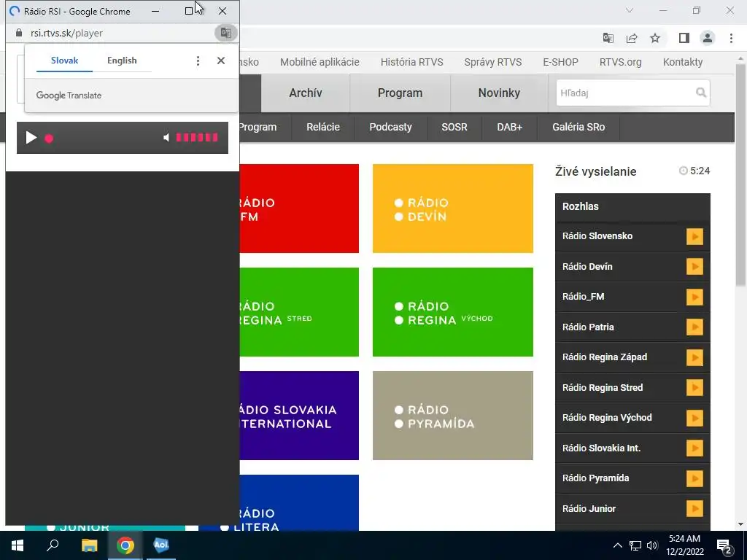
Task: Translate this page icon in main Chrome toolbar
Action: 608,38
